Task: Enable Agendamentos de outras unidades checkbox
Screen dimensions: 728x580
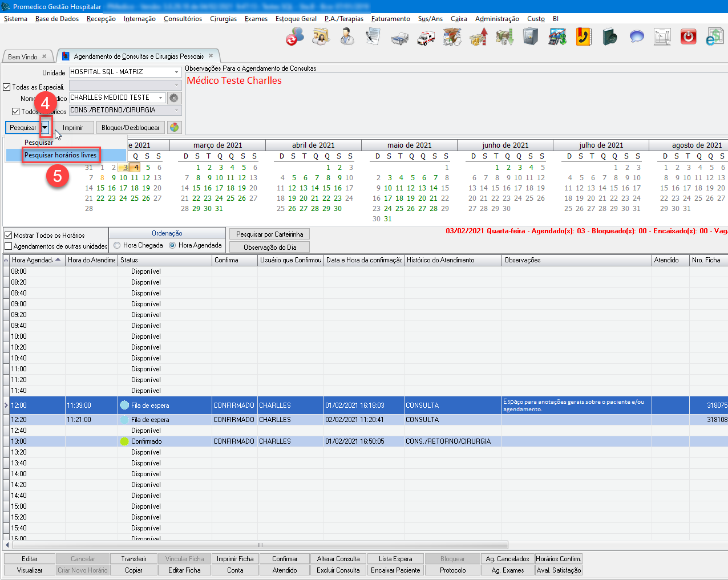Action: pos(8,246)
